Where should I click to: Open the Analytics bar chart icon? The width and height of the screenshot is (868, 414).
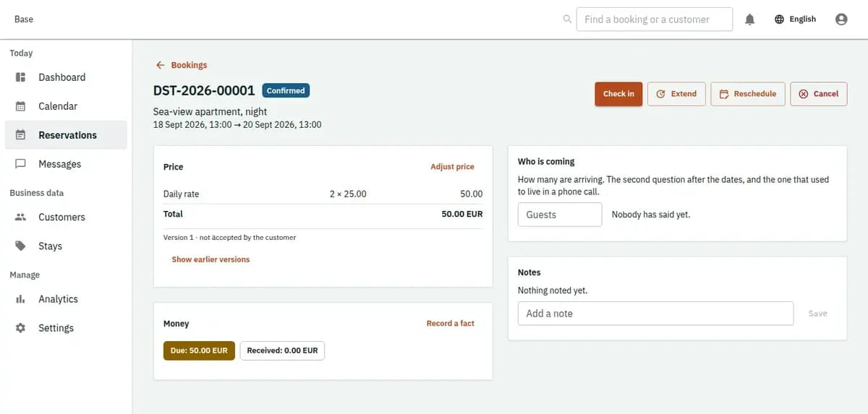(21, 299)
